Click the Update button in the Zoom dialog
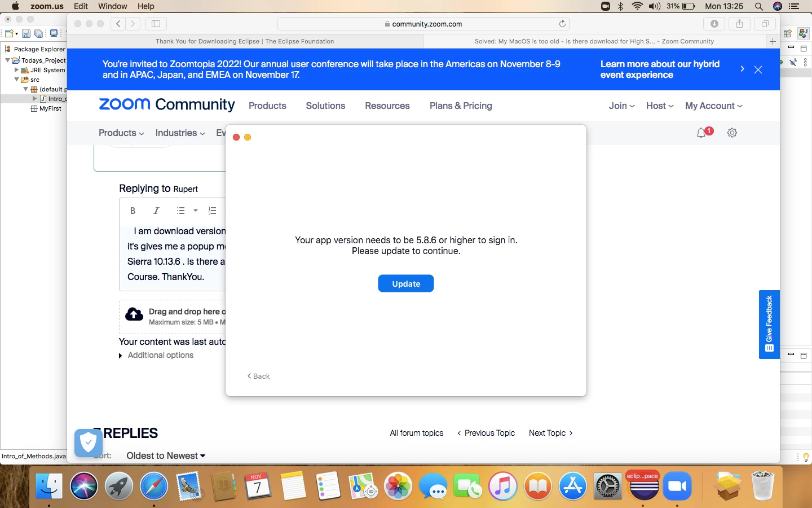This screenshot has height=508, width=812. [x=406, y=283]
